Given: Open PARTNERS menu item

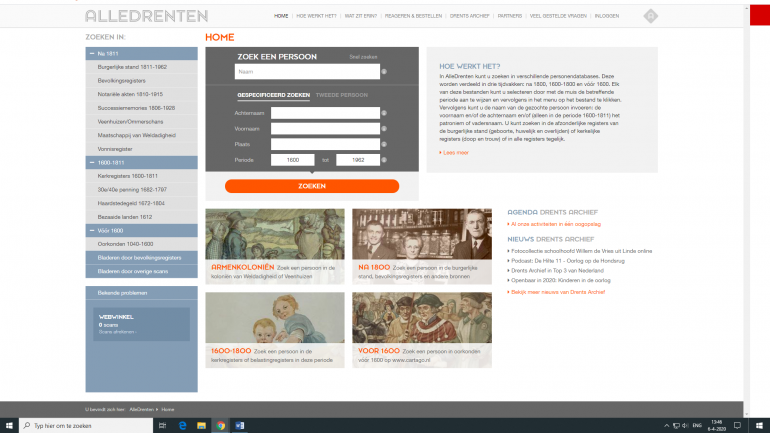Looking at the screenshot, I should tap(510, 16).
